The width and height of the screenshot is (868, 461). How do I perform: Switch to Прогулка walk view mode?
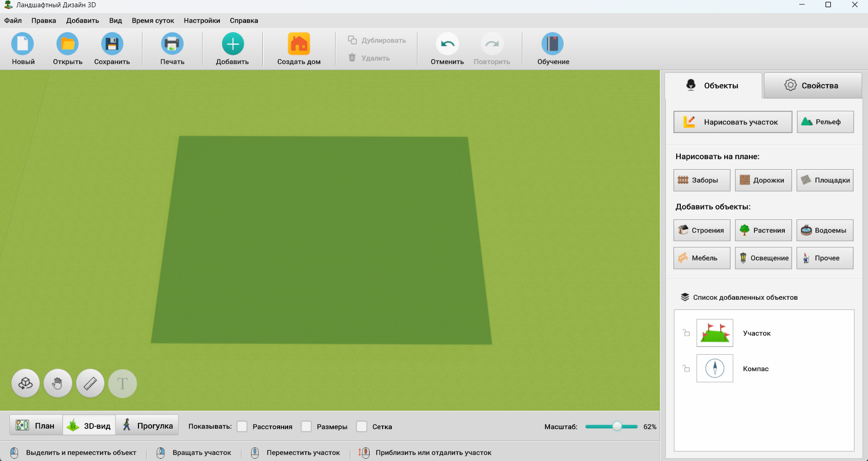click(147, 426)
